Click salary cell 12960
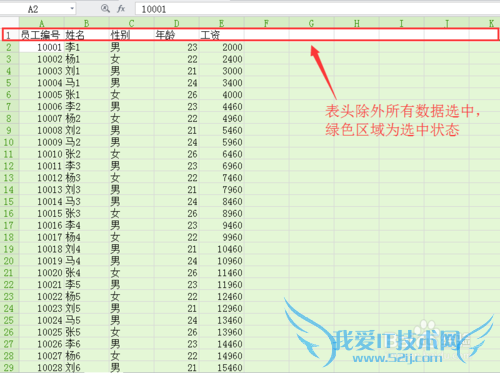The image size is (500, 373). pyautogui.click(x=221, y=308)
